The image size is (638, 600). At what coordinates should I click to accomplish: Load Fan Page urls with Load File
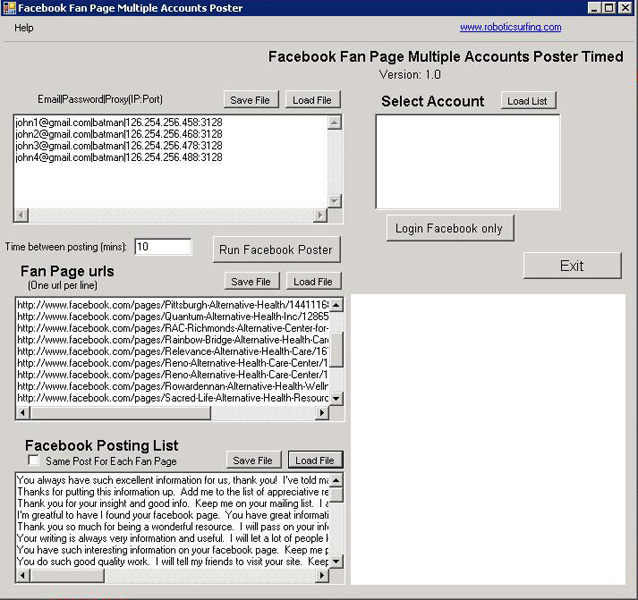pyautogui.click(x=313, y=281)
